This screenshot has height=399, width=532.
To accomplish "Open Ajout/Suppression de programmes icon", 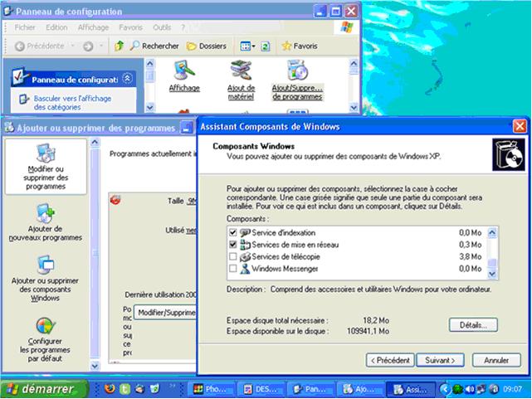I will [297, 80].
